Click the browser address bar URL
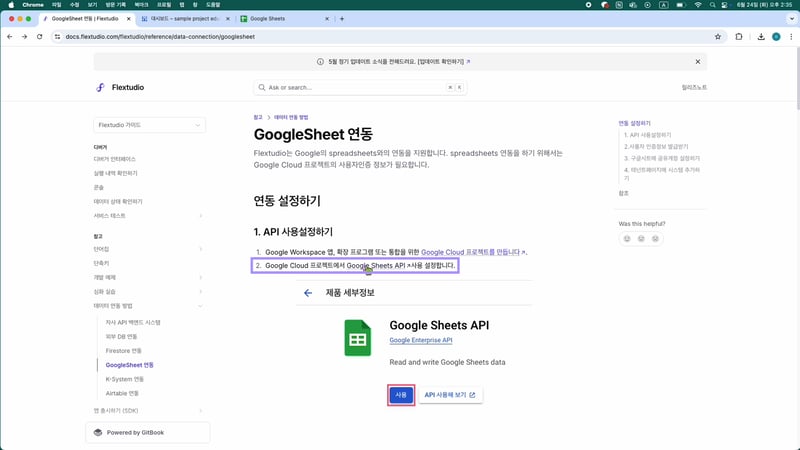 160,37
